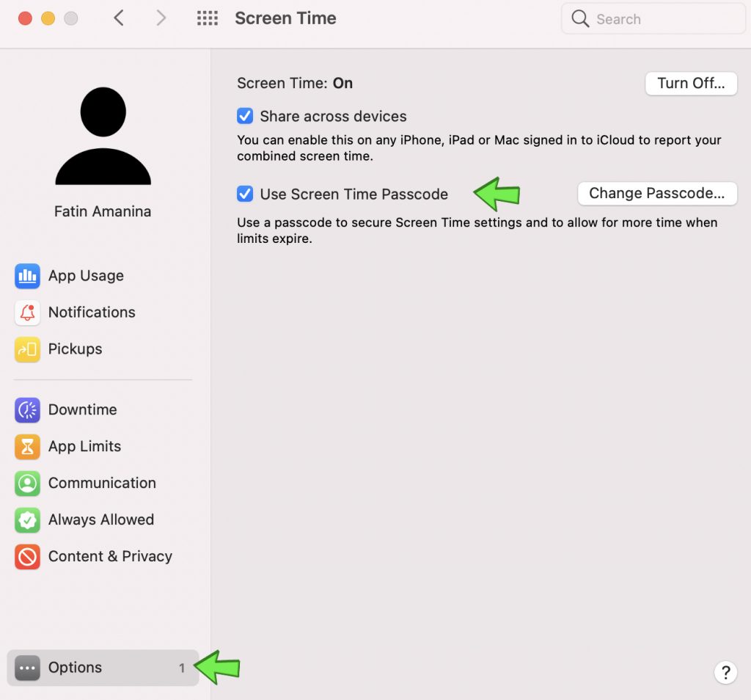
Task: Minimize window with yellow button
Action: point(48,18)
